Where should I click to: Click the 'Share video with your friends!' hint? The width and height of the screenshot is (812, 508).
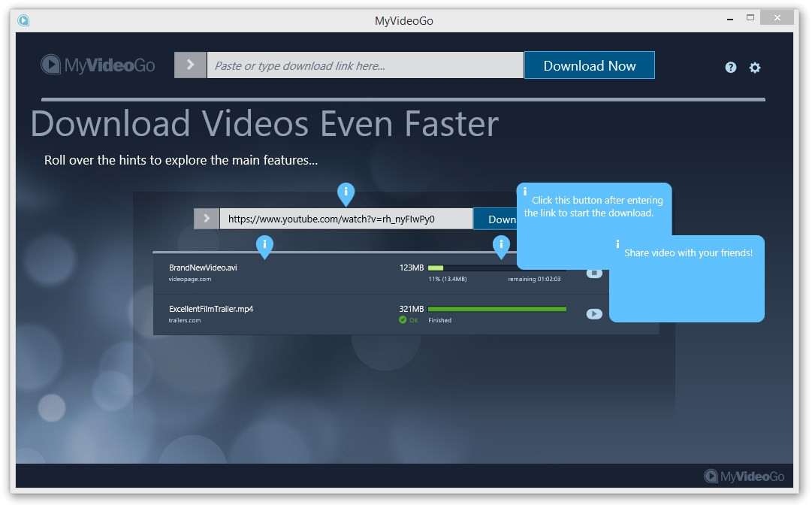687,279
